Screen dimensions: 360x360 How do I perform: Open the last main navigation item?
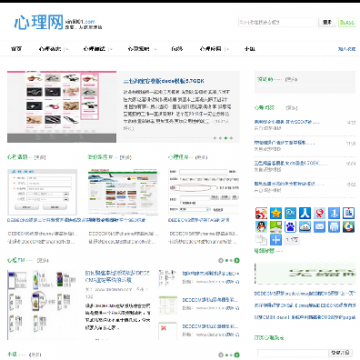(x=250, y=49)
